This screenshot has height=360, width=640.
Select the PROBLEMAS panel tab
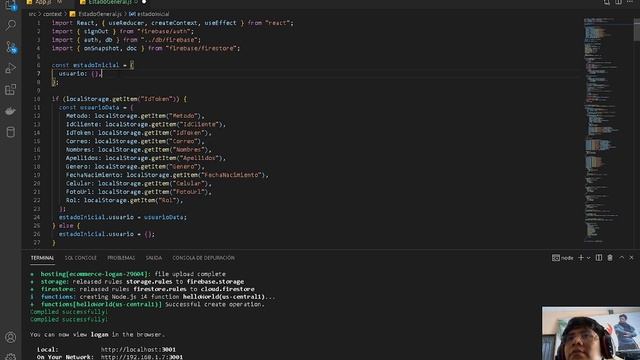click(121, 258)
